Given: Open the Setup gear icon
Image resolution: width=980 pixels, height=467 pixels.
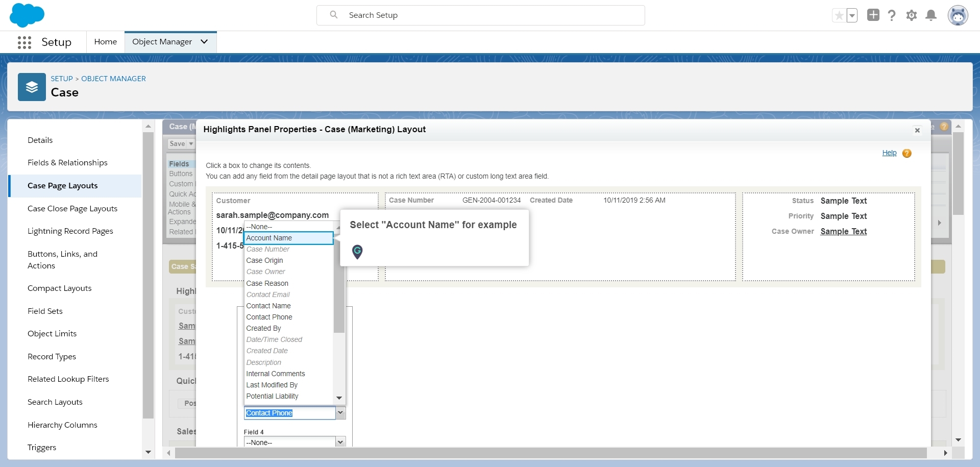Looking at the screenshot, I should click(912, 15).
